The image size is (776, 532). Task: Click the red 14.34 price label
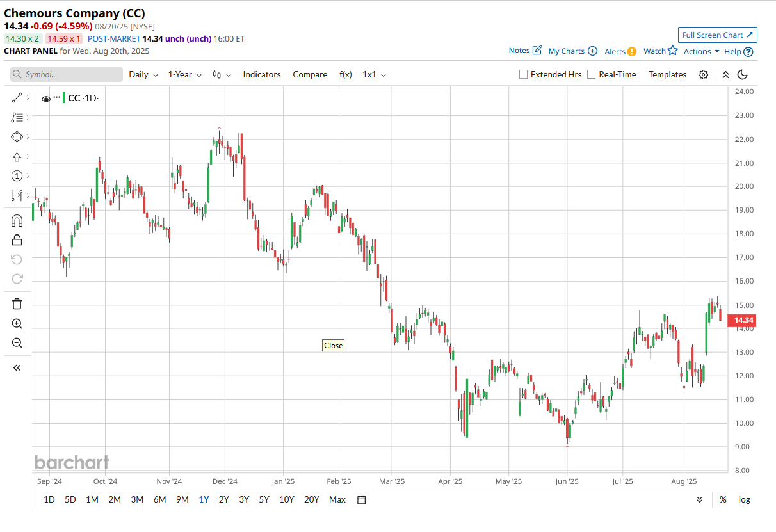coord(743,320)
